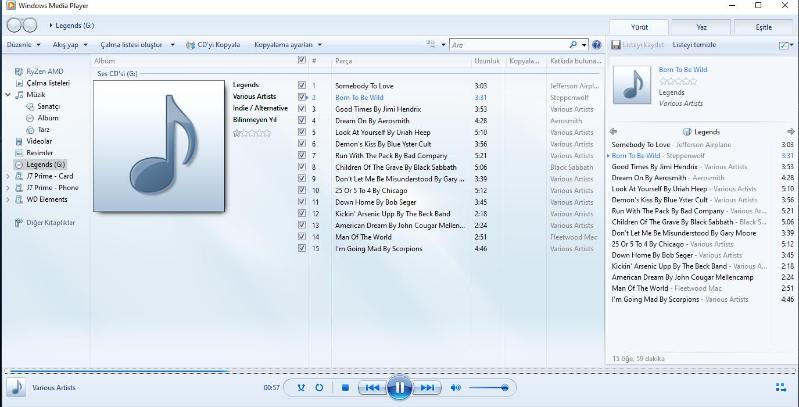Click the album art thumbnail in right pane
This screenshot has height=407, width=799.
click(632, 85)
